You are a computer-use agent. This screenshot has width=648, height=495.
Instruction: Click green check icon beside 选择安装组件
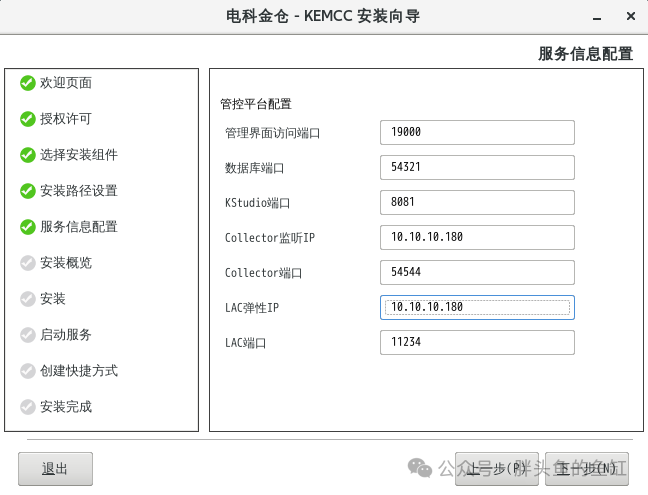(x=28, y=155)
